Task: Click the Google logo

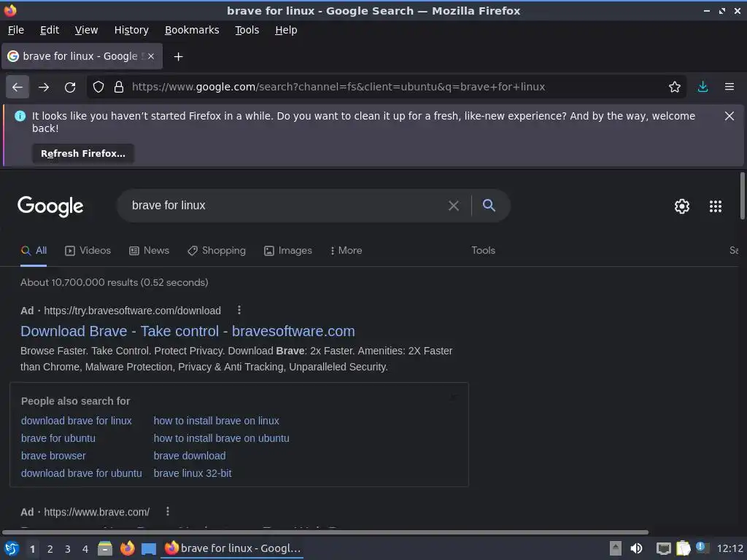Action: (50, 206)
